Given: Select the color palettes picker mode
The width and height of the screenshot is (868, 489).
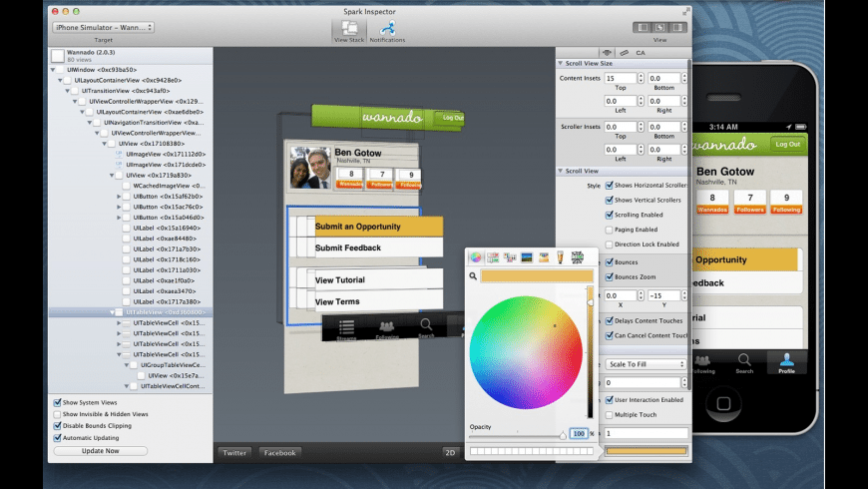Looking at the screenshot, I should (x=510, y=257).
